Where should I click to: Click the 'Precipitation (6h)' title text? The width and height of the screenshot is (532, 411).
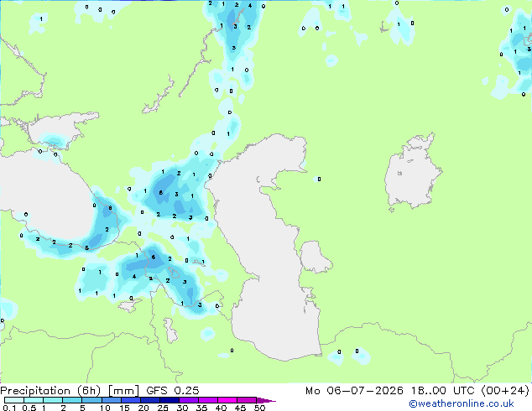50,391
